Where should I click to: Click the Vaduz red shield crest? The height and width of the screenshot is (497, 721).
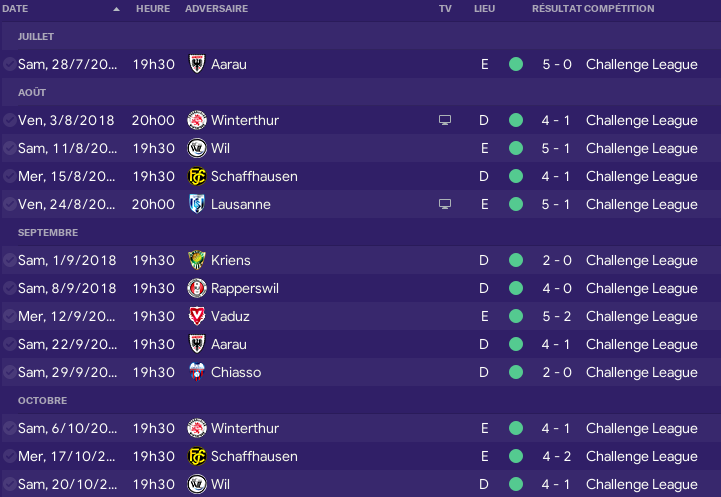[x=197, y=316]
